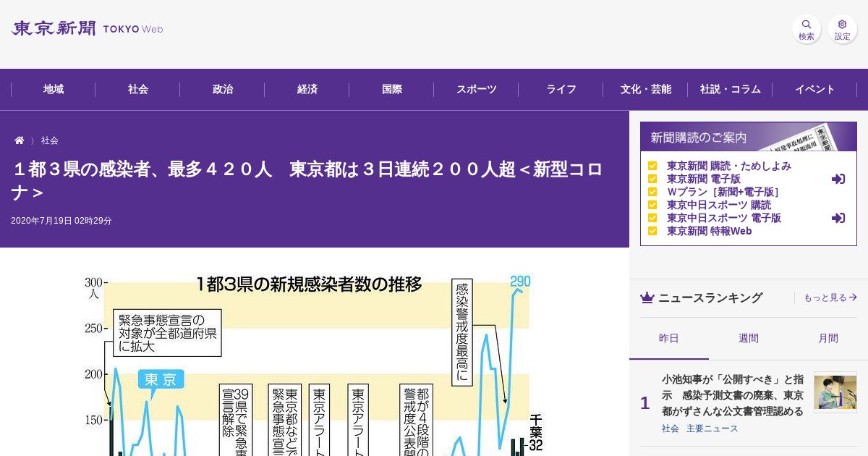Viewport: 868px width, 456px height.
Task: Click the 主要ニュース tag under rank 1
Action: (x=712, y=428)
